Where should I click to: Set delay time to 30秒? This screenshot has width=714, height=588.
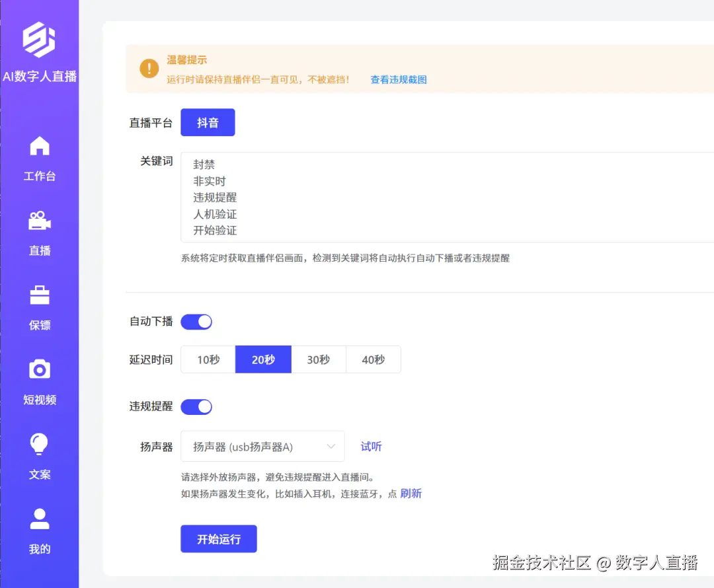[318, 359]
